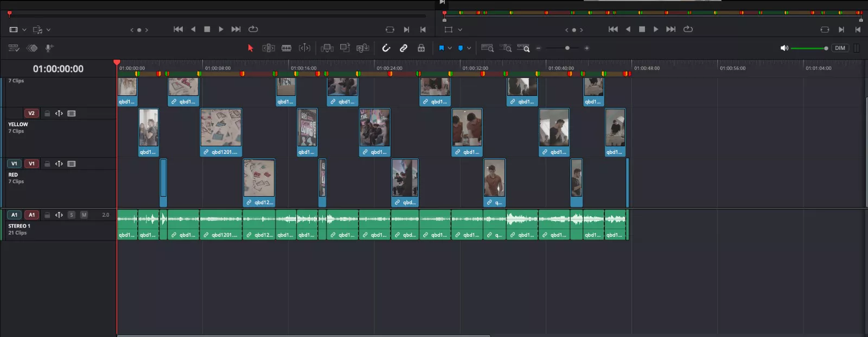Toggle timeline snapping magnet
Viewport: 868px width, 337px height.
pyautogui.click(x=386, y=48)
